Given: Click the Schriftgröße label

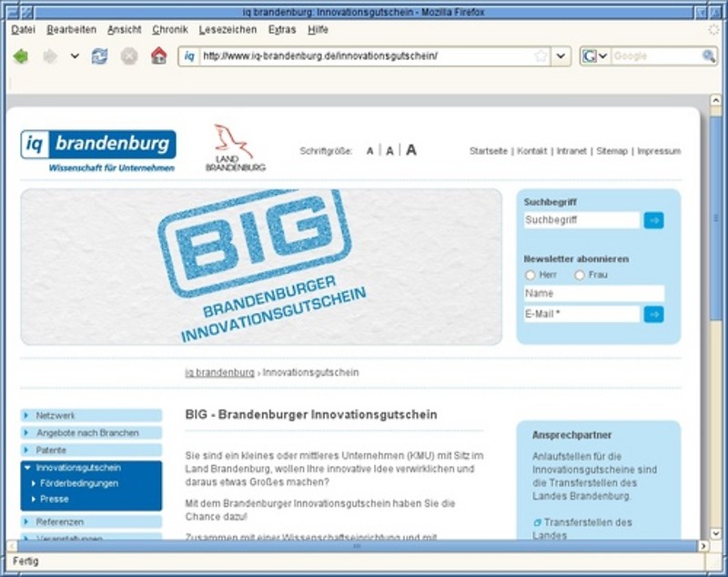Looking at the screenshot, I should (x=326, y=151).
